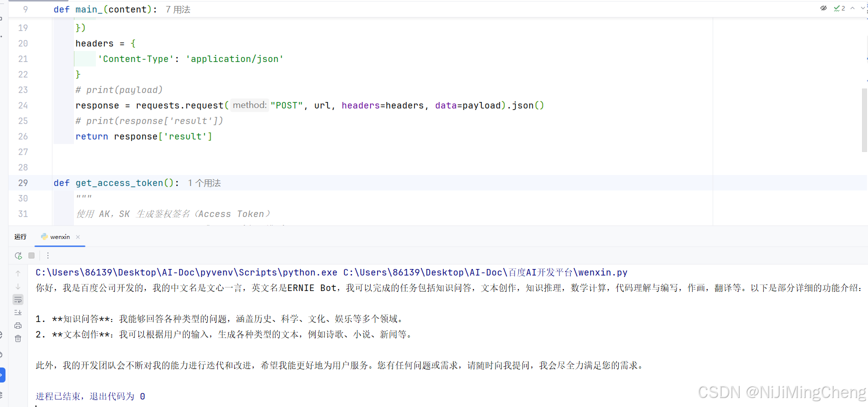The image size is (868, 407).
Task: Click line number 26 in the gutter
Action: (x=23, y=136)
